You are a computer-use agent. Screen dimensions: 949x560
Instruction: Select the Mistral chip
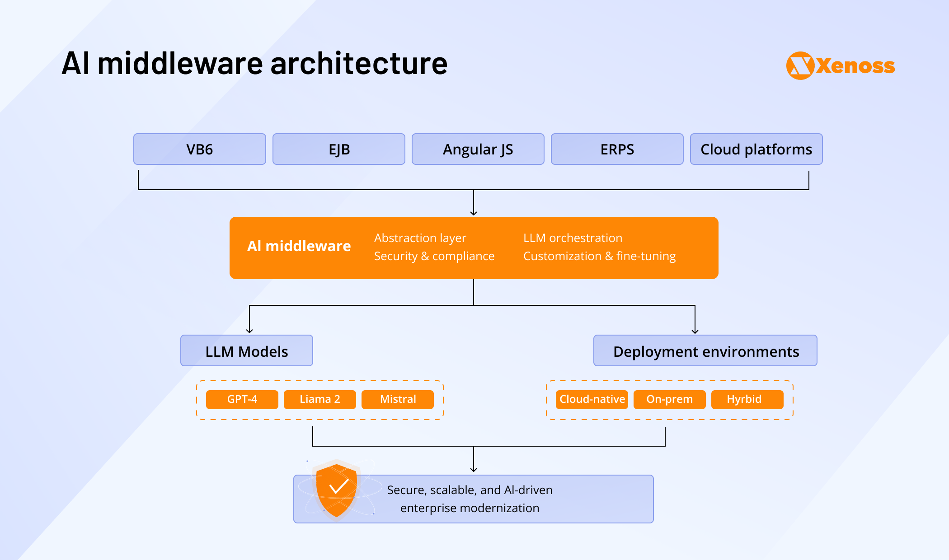click(x=398, y=400)
